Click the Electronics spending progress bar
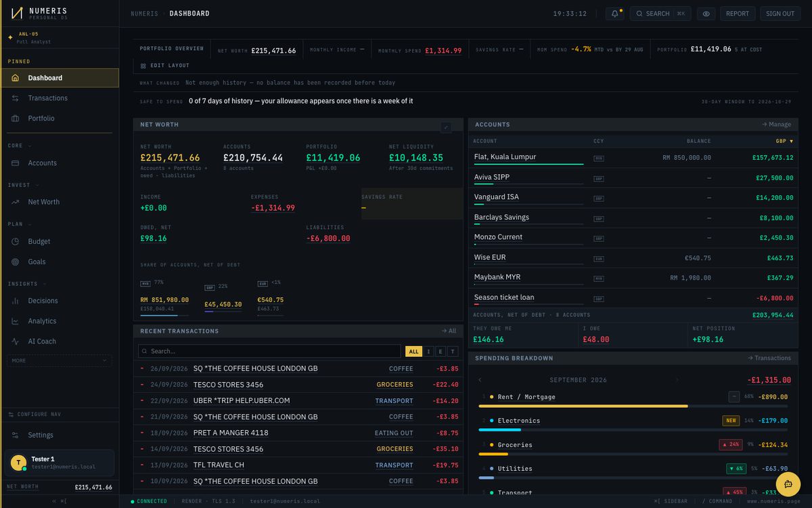This screenshot has height=508, width=812. coord(633,429)
